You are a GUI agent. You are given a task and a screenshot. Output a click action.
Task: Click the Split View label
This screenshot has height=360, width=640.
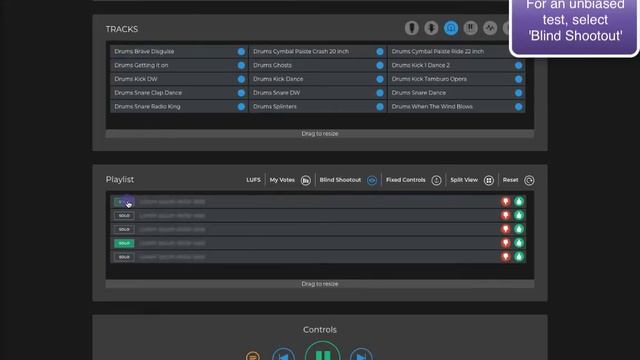(x=464, y=180)
